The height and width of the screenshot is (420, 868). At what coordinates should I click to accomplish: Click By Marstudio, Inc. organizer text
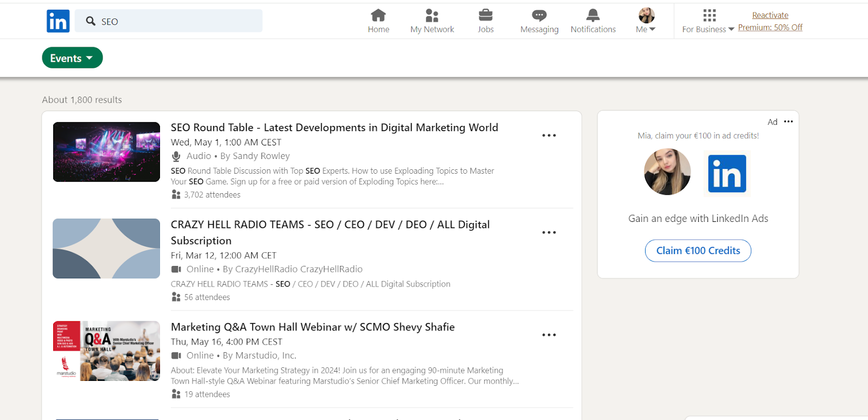(x=259, y=356)
